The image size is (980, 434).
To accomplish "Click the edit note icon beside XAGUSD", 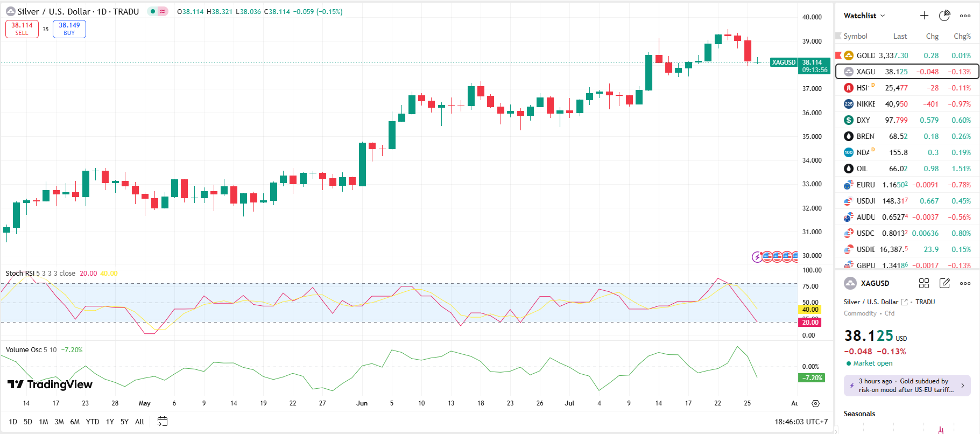I will (944, 283).
